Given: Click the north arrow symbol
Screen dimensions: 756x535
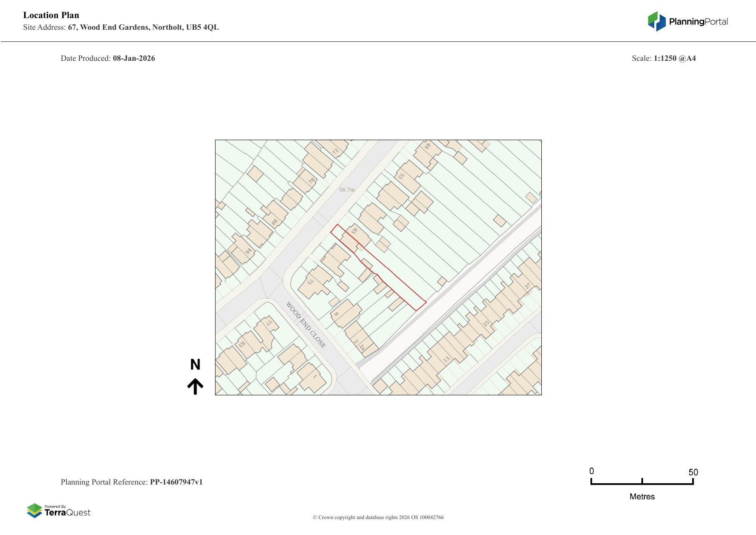Looking at the screenshot, I should pyautogui.click(x=195, y=386).
